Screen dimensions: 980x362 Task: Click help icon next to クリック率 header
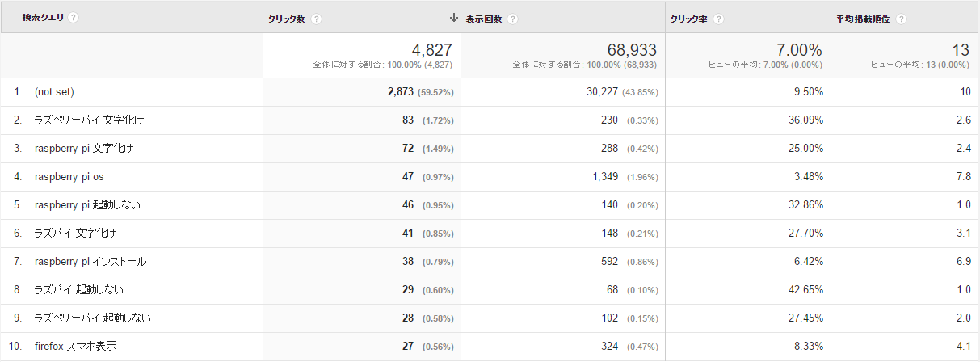tap(718, 19)
